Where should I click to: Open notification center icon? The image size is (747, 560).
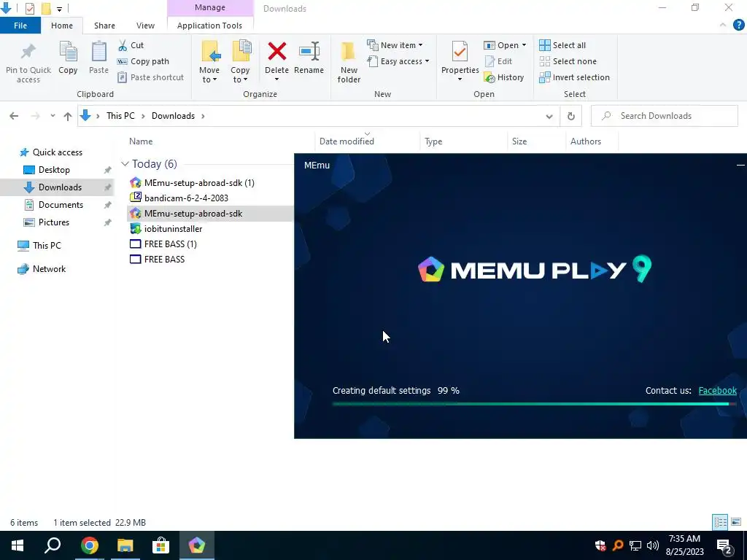pos(724,545)
